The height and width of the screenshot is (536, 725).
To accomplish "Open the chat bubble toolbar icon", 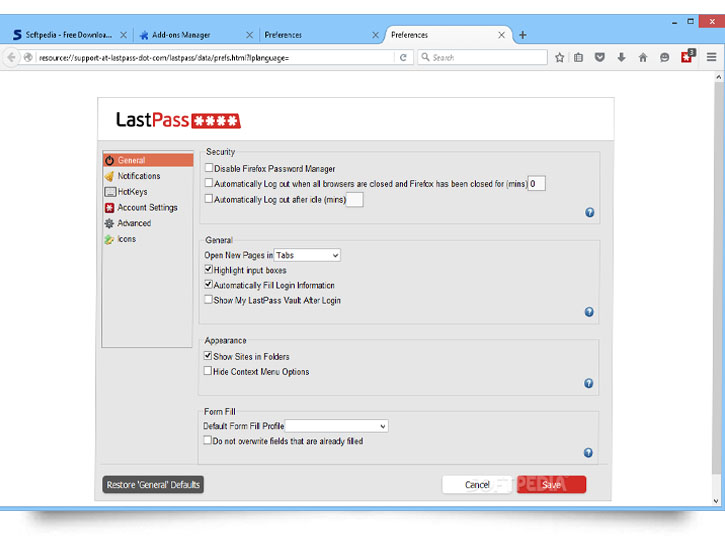I will pos(664,57).
